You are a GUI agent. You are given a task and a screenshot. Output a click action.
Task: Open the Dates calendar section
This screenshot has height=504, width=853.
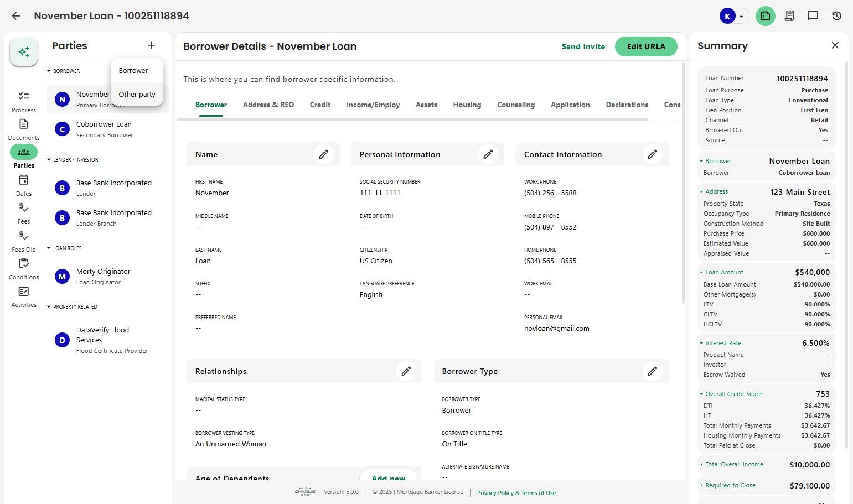[24, 185]
